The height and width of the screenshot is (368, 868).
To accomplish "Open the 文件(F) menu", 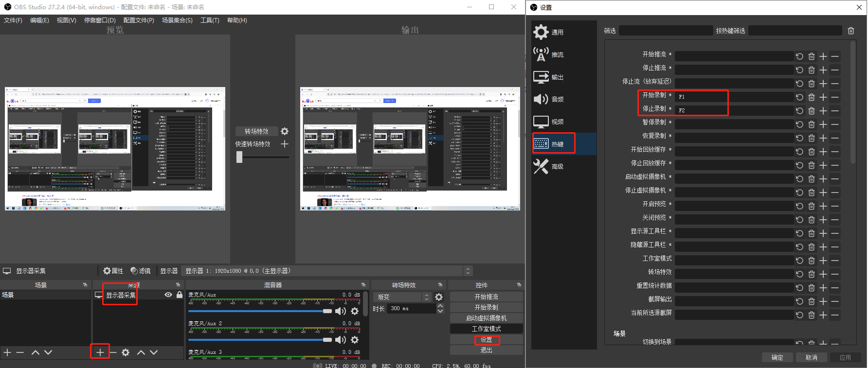I will click(13, 20).
